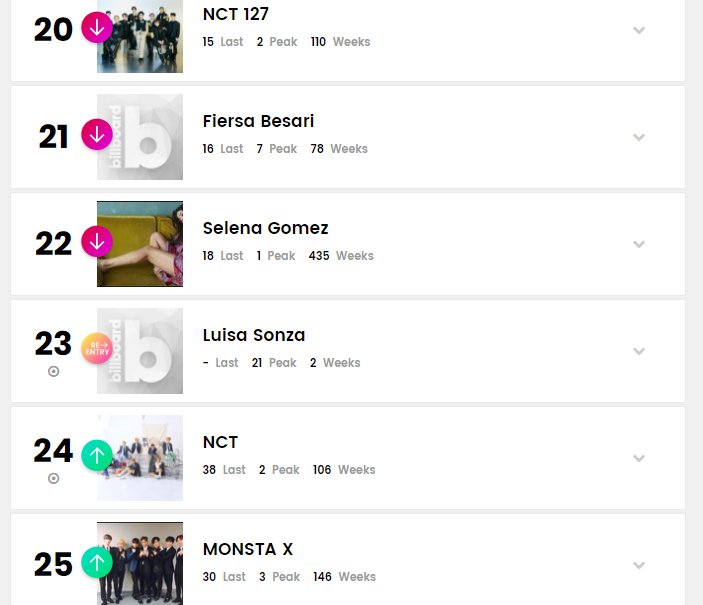Open the Selena Gomez thumbnail photo
Viewport: 703px width, 605px height.
[140, 244]
